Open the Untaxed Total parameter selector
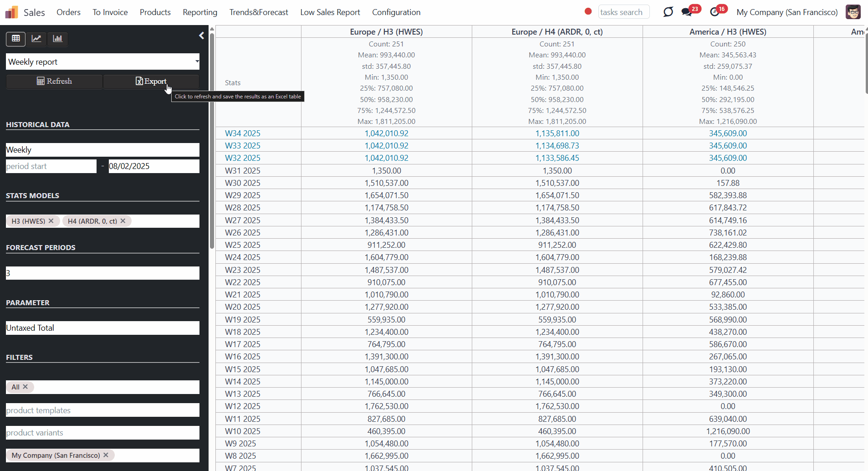 click(103, 328)
